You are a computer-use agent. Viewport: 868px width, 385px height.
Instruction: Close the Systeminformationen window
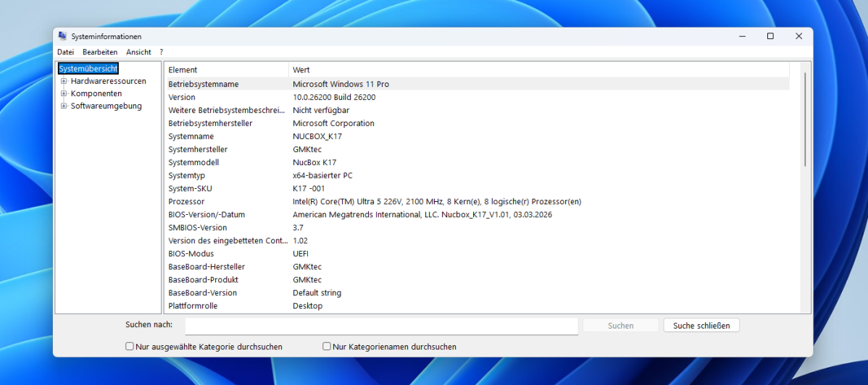pyautogui.click(x=798, y=36)
